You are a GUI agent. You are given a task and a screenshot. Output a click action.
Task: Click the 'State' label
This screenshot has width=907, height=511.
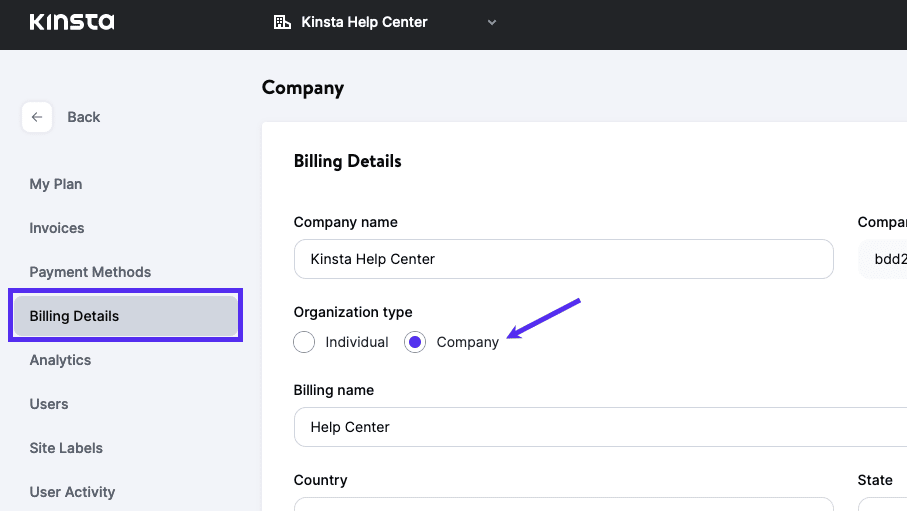[x=875, y=480]
